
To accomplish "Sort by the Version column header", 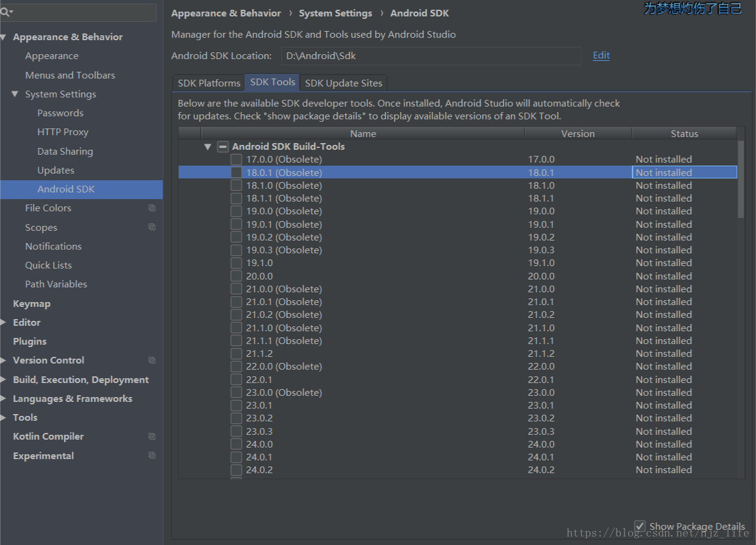I will pyautogui.click(x=578, y=133).
